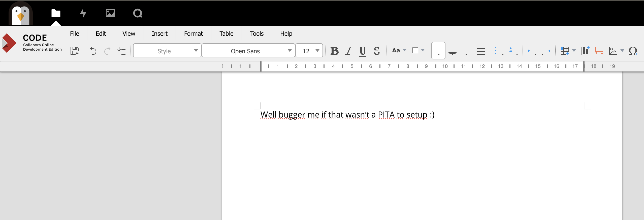Open the Format menu
The height and width of the screenshot is (220, 644).
click(193, 34)
